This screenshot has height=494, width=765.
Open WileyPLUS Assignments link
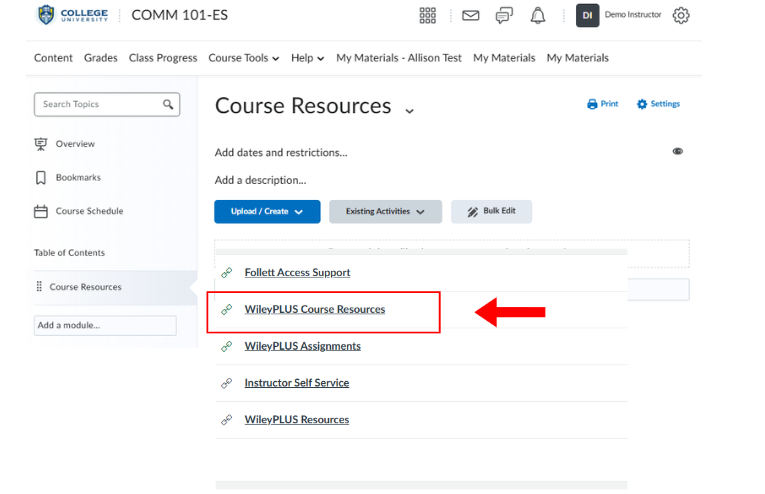[302, 346]
